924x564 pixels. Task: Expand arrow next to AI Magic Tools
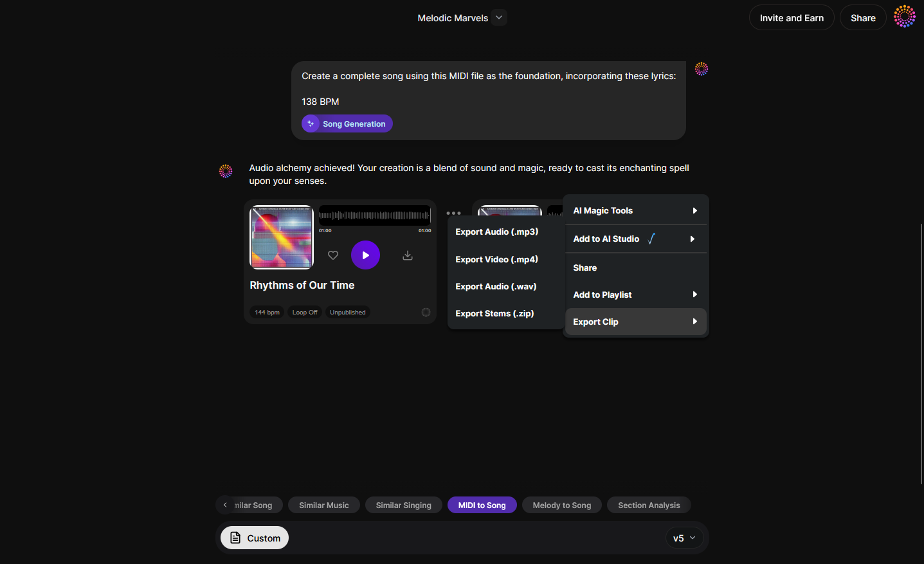pos(694,210)
